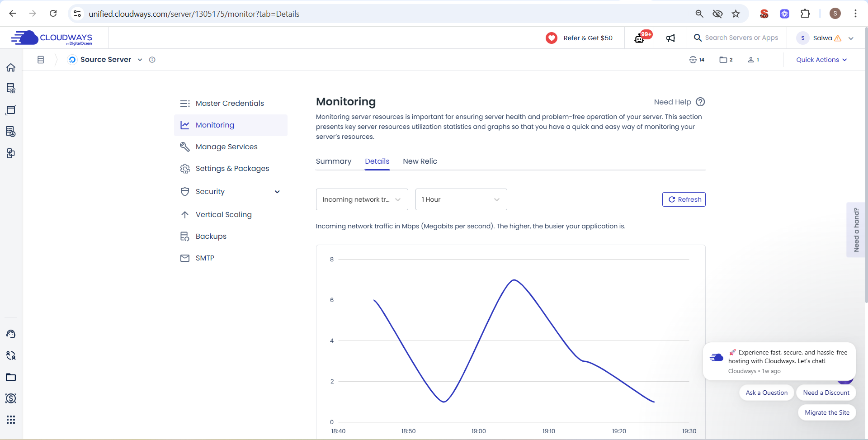
Task: Switch to the New Relic tab
Action: pyautogui.click(x=420, y=161)
